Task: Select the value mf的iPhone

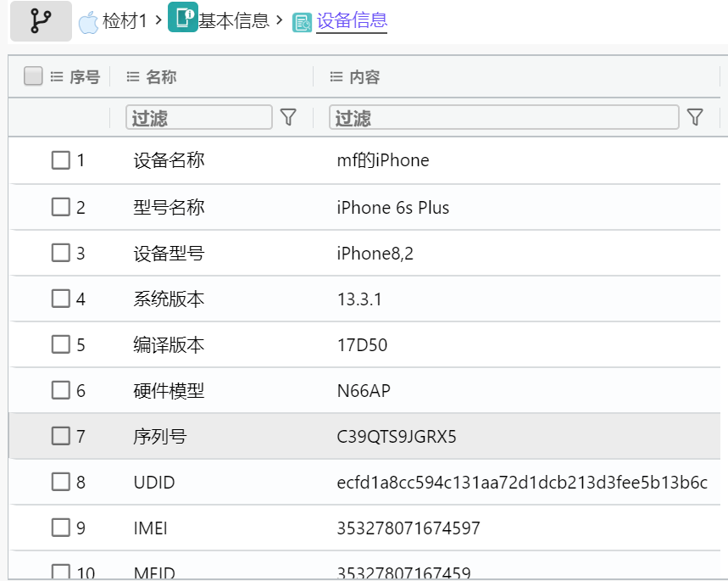Action: tap(383, 160)
